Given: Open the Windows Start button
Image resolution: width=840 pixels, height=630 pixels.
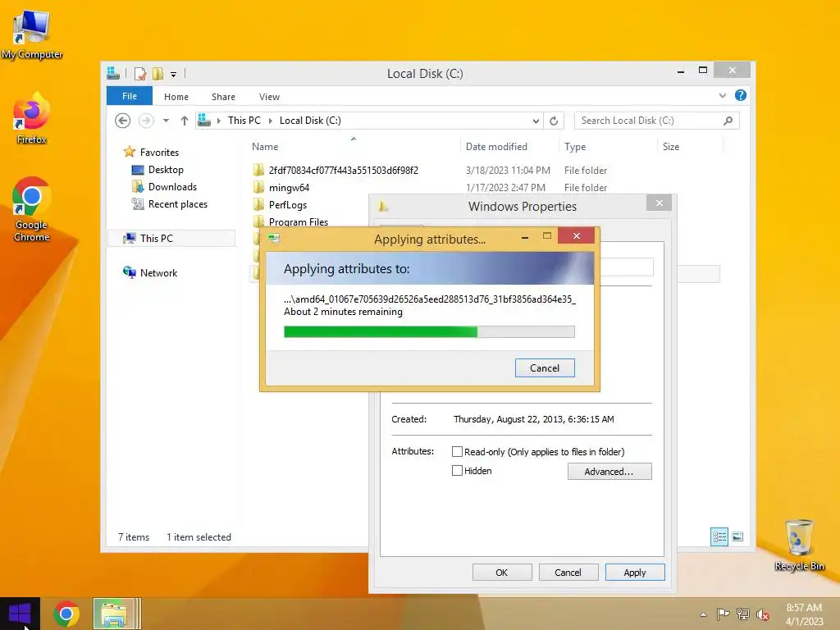Looking at the screenshot, I should (20, 614).
